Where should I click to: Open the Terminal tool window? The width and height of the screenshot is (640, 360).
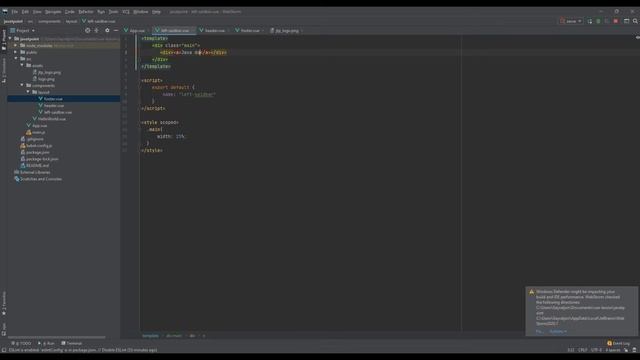(x=72, y=344)
